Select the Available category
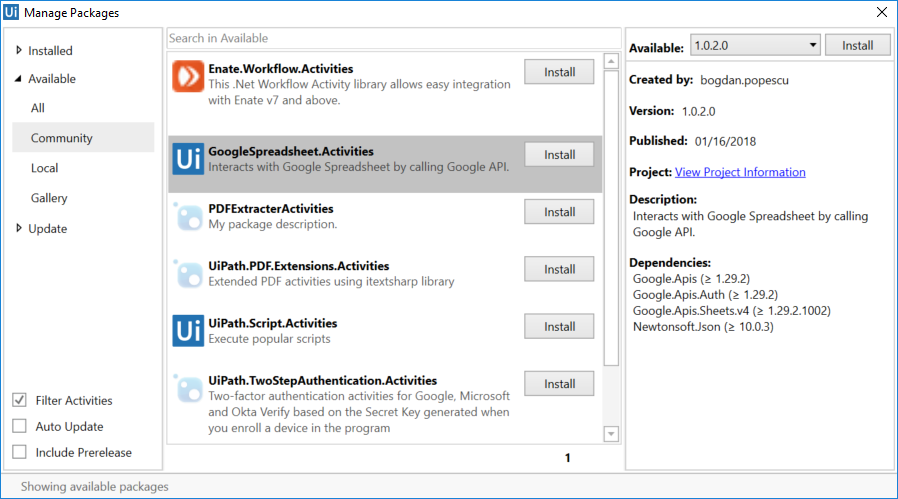898x499 pixels. coord(52,78)
